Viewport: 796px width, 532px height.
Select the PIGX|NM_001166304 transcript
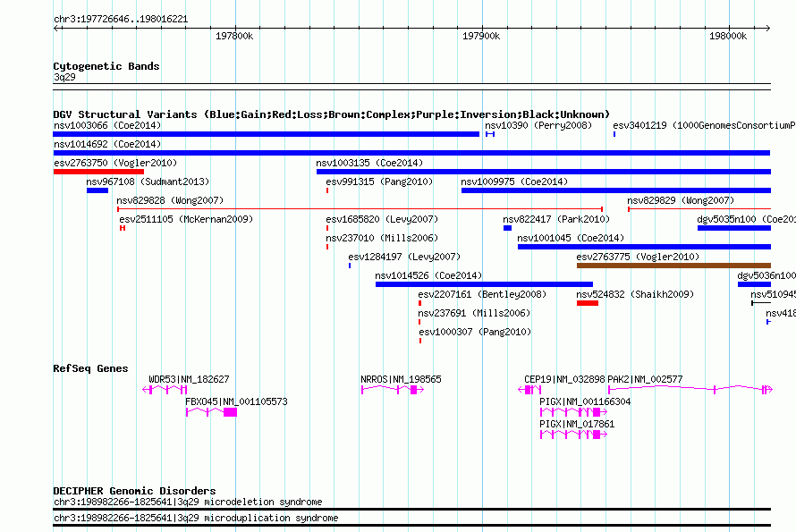pos(573,412)
